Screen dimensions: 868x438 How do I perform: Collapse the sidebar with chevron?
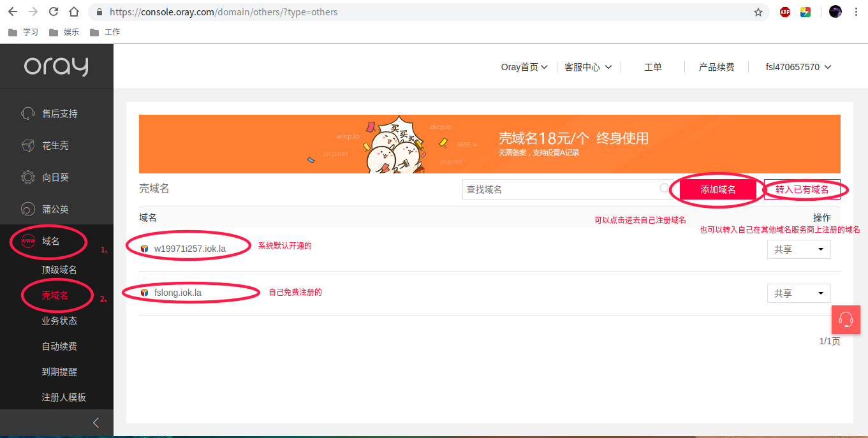coord(96,422)
